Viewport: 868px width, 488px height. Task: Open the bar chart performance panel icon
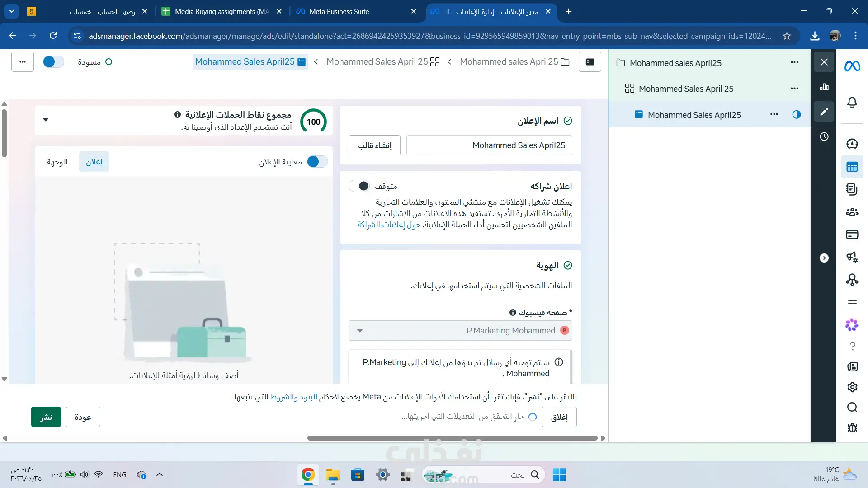point(824,87)
